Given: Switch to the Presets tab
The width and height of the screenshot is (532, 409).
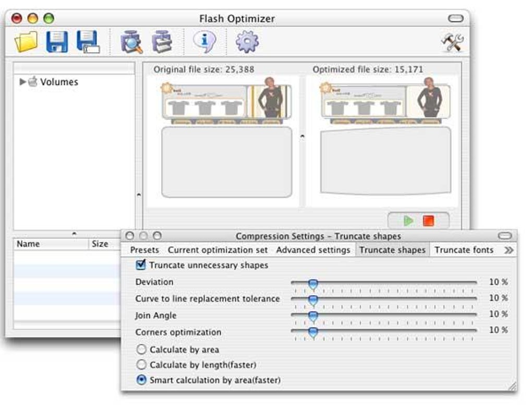Looking at the screenshot, I should pos(144,250).
